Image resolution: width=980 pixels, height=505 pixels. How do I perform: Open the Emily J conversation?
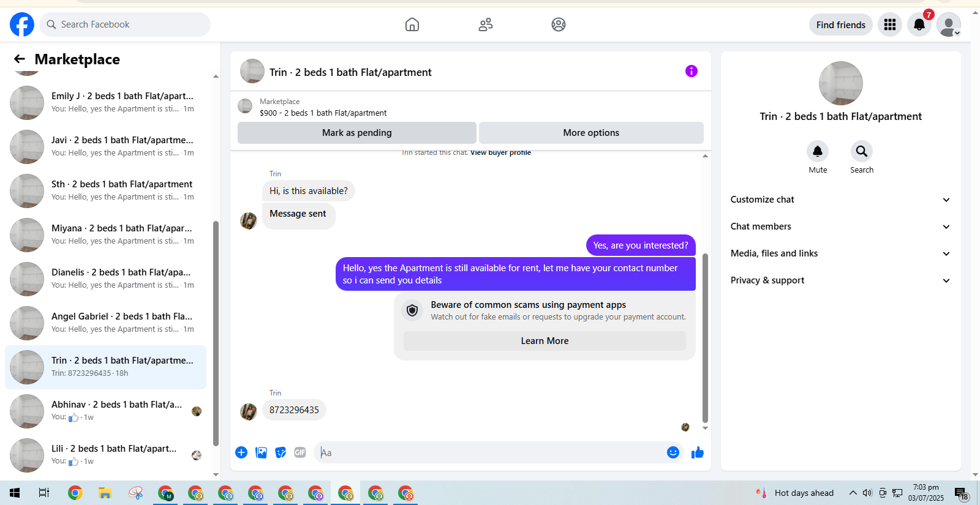105,103
